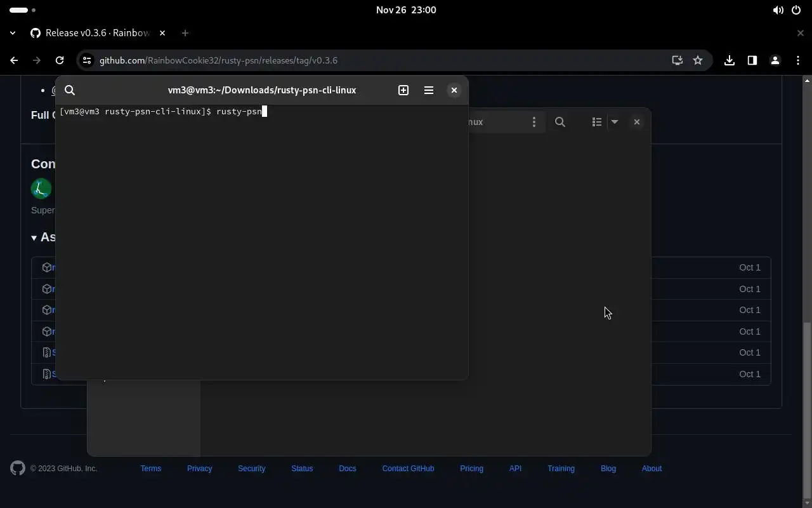Image resolution: width=812 pixels, height=508 pixels.
Task: Open the Privacy link
Action: coord(199,469)
